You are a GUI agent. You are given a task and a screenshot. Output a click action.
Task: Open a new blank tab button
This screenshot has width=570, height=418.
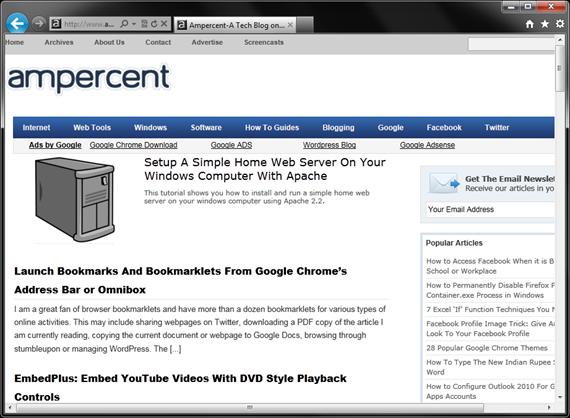pos(305,25)
